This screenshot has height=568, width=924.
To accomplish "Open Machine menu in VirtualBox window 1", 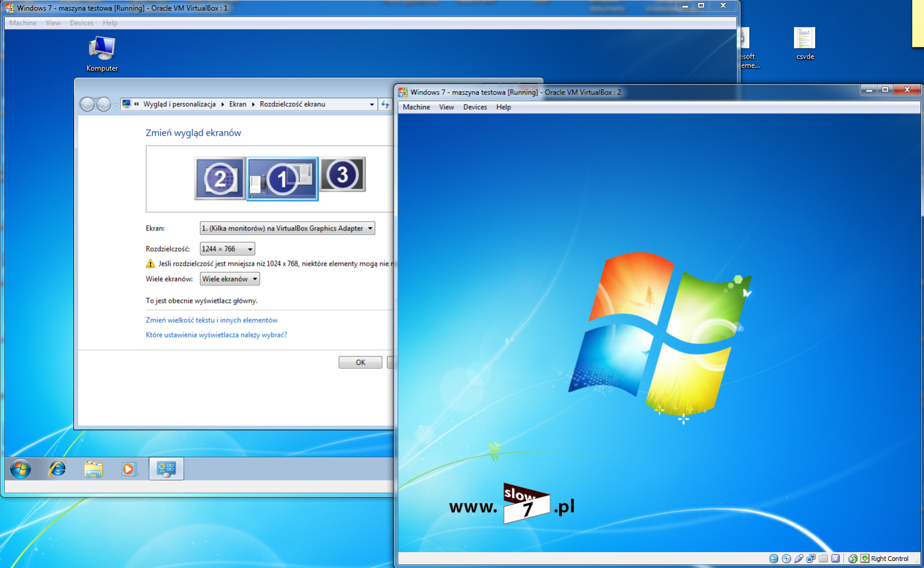I will (23, 23).
